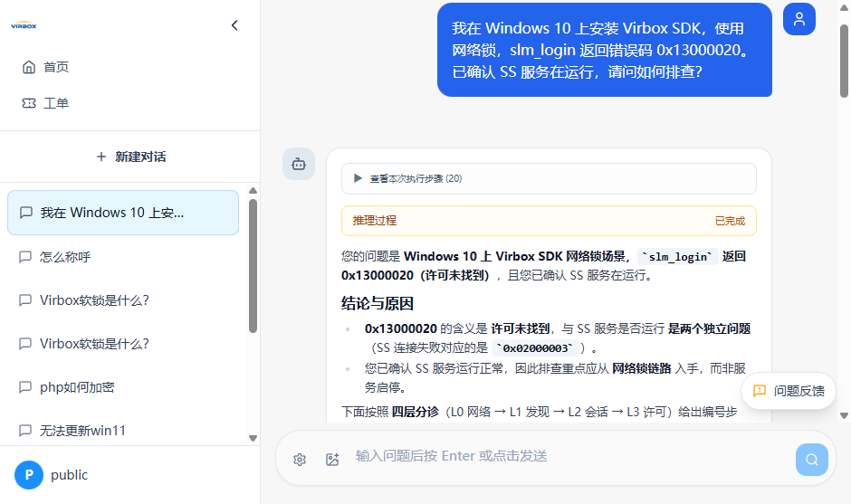851x504 pixels.
Task: Click the `0x02000003` code text
Action: [534, 348]
